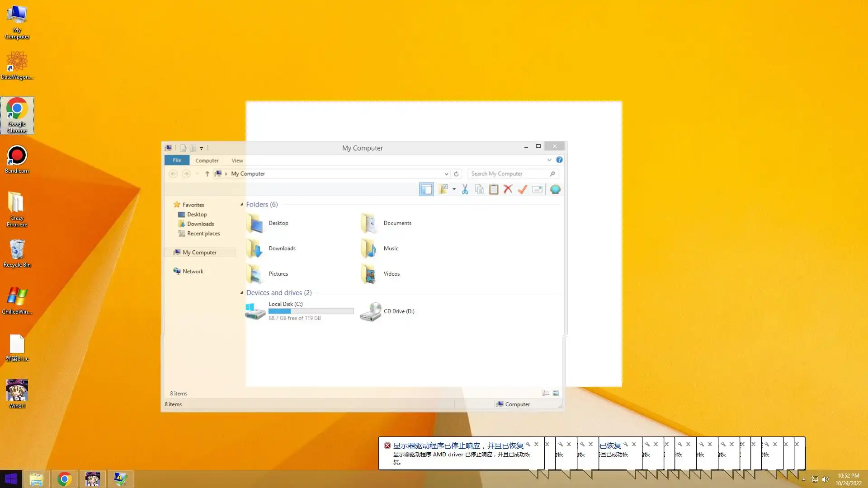Screen dimensions: 868x488
Task: Switch to details view in status bar
Action: point(546,393)
